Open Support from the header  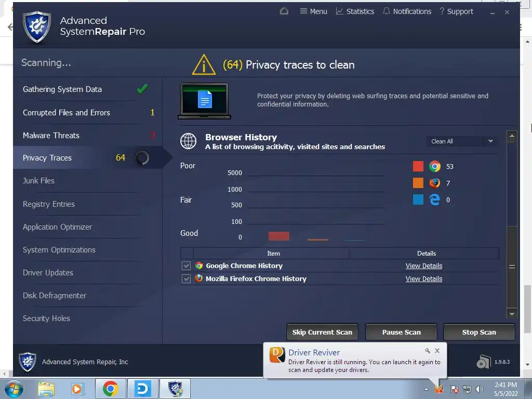click(x=456, y=11)
